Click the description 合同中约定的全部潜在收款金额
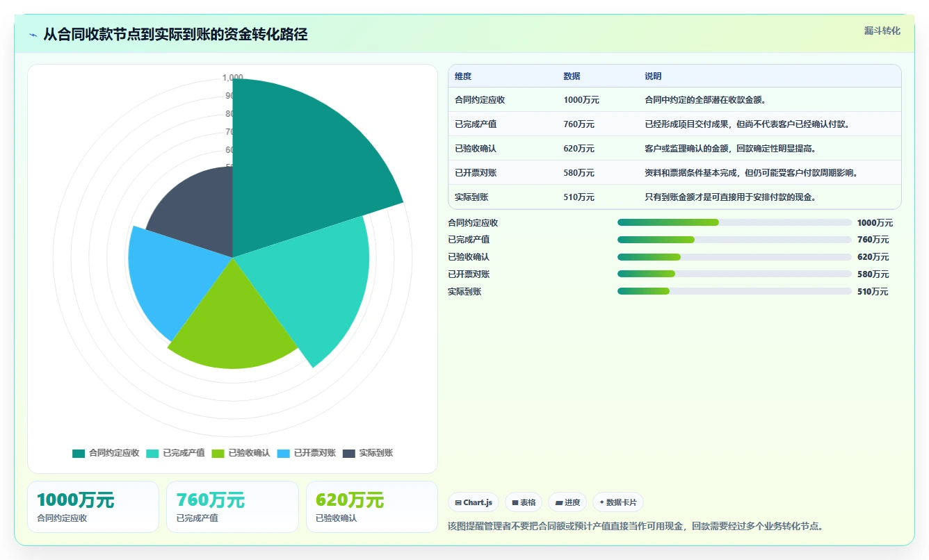Image resolution: width=929 pixels, height=560 pixels. coord(705,100)
